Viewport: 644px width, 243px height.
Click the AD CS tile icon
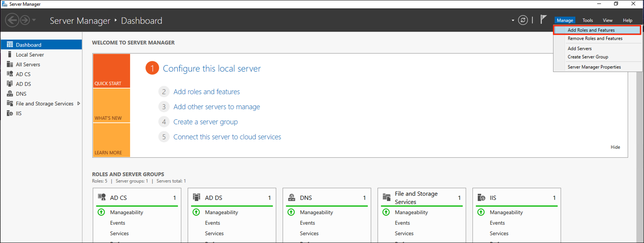[102, 198]
